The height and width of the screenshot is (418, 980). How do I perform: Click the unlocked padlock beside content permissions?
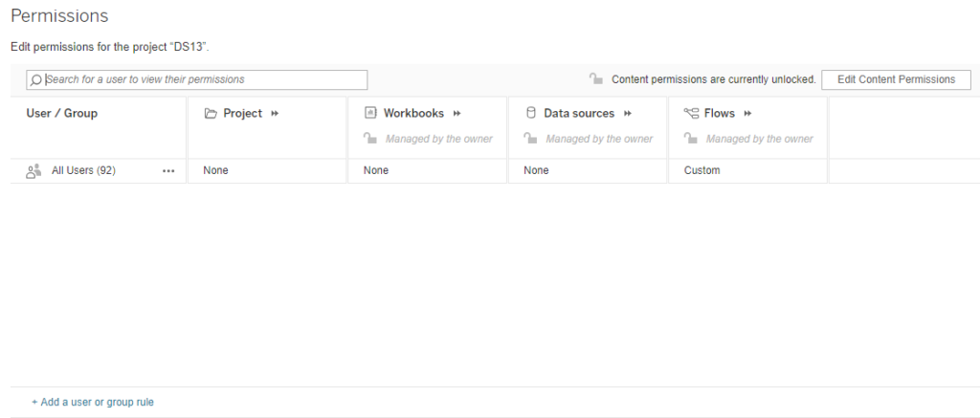(595, 79)
